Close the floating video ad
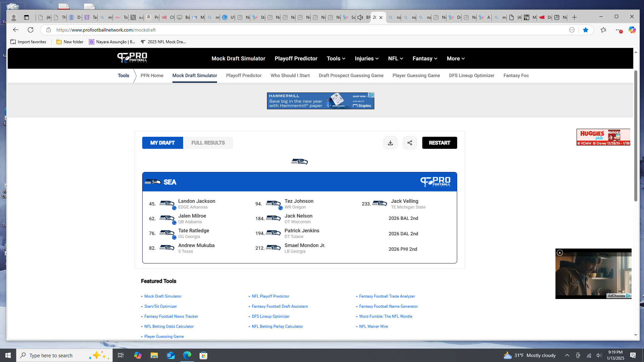 559,253
